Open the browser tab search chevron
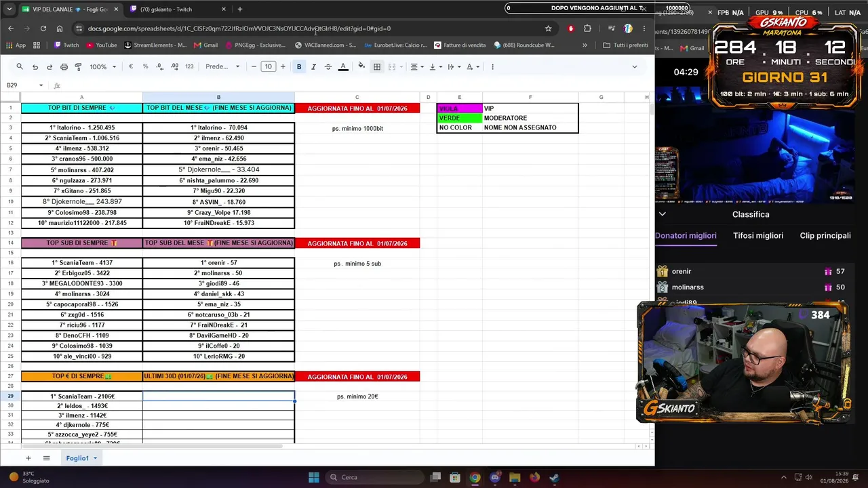 click(9, 9)
